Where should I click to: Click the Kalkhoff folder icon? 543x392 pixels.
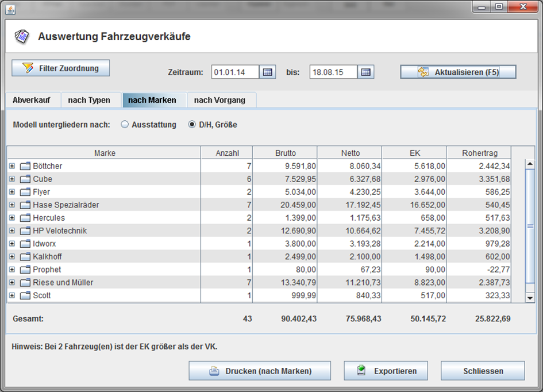pos(25,256)
